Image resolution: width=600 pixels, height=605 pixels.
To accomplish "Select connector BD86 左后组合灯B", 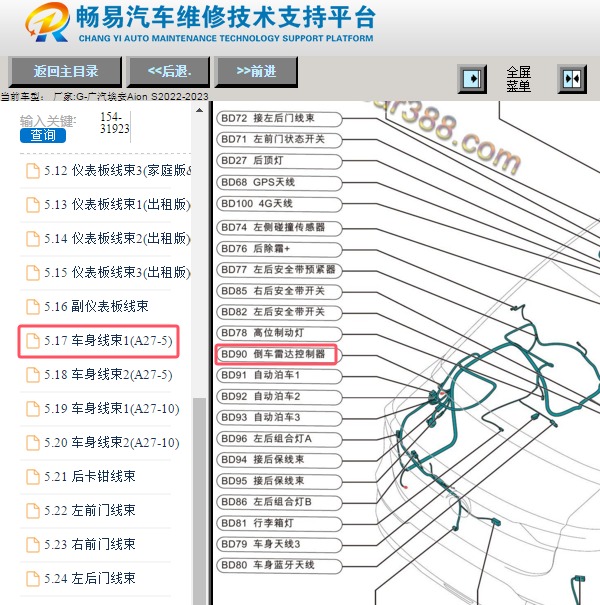I will (x=279, y=502).
